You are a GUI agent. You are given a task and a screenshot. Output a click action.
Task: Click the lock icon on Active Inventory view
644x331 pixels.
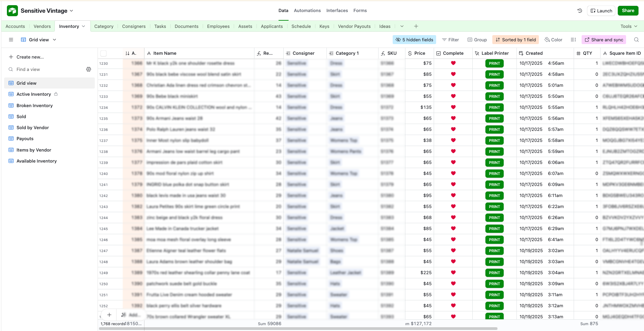point(56,94)
